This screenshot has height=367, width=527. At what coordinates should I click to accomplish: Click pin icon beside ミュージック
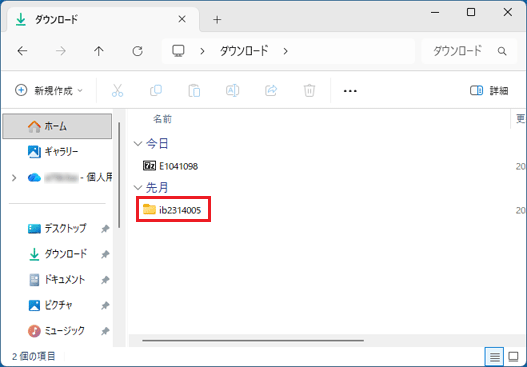coord(105,331)
